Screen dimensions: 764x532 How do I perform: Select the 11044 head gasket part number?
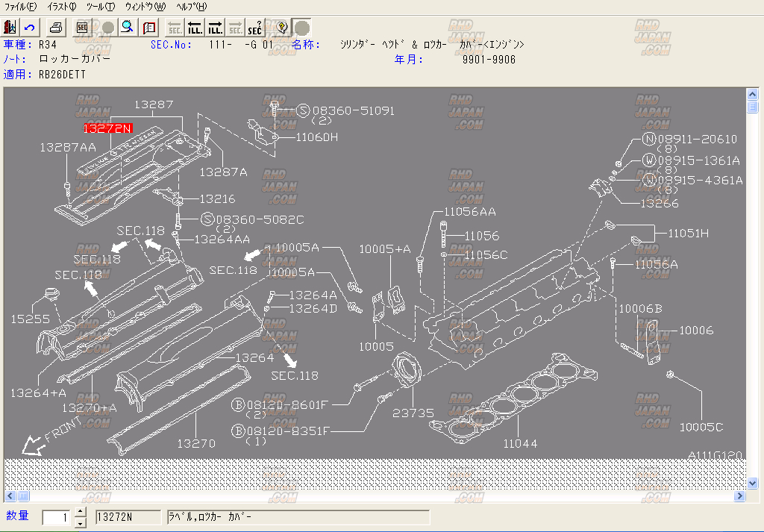click(x=520, y=443)
